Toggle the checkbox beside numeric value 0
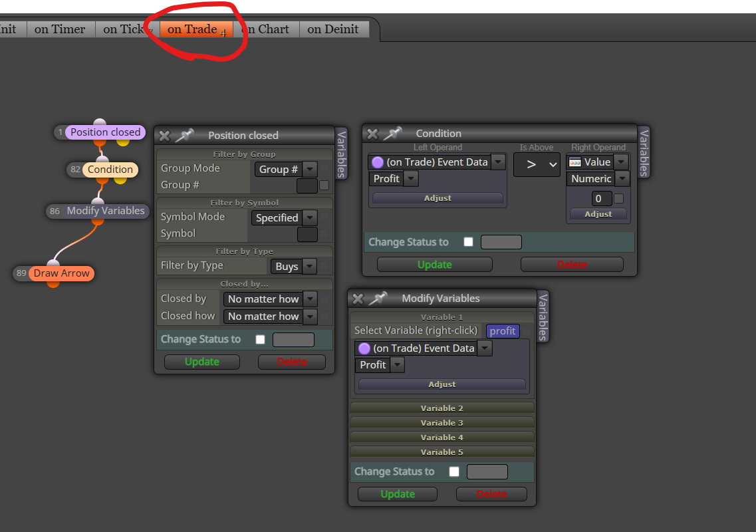The height and width of the screenshot is (532, 756). click(618, 199)
